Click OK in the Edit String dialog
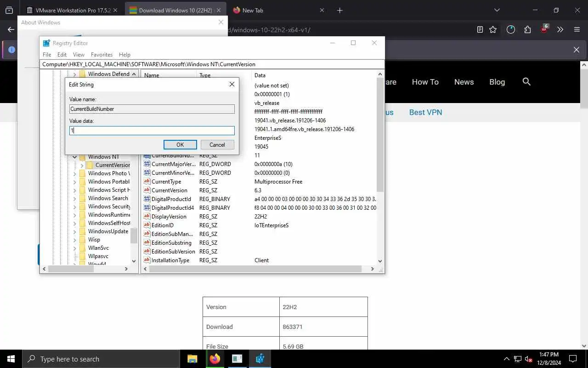 point(180,144)
